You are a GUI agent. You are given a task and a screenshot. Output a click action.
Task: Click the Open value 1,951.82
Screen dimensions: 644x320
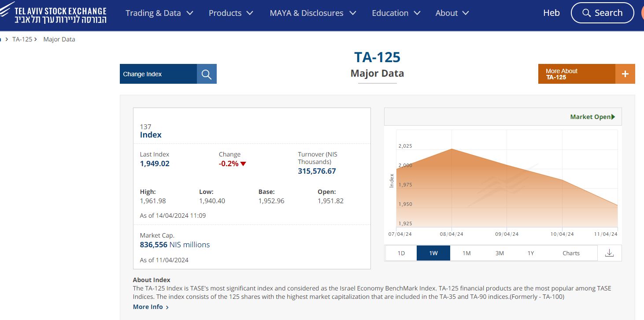pos(330,201)
